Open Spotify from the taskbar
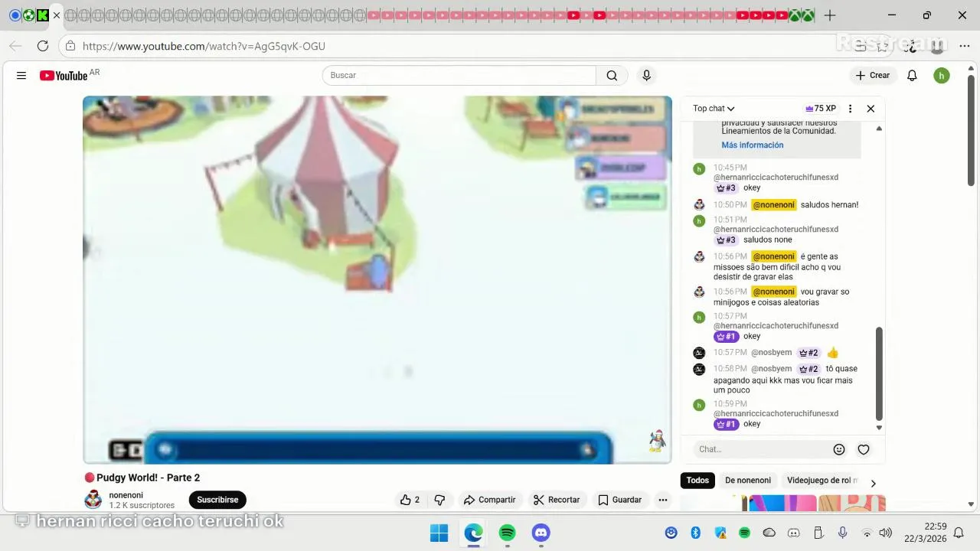This screenshot has width=980, height=551. (x=507, y=533)
